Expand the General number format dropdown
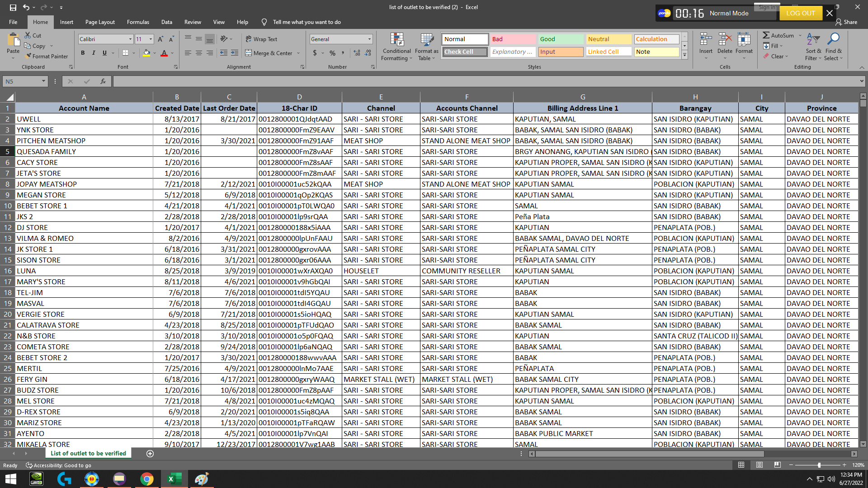Image resolution: width=868 pixels, height=488 pixels. pyautogui.click(x=369, y=39)
